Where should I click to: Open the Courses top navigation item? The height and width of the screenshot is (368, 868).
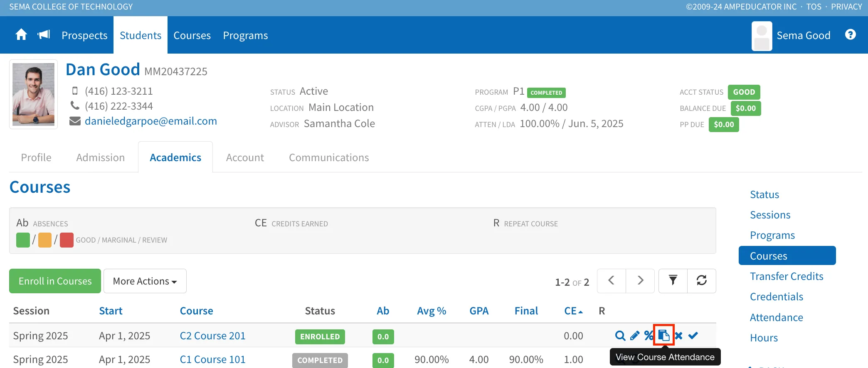(192, 35)
